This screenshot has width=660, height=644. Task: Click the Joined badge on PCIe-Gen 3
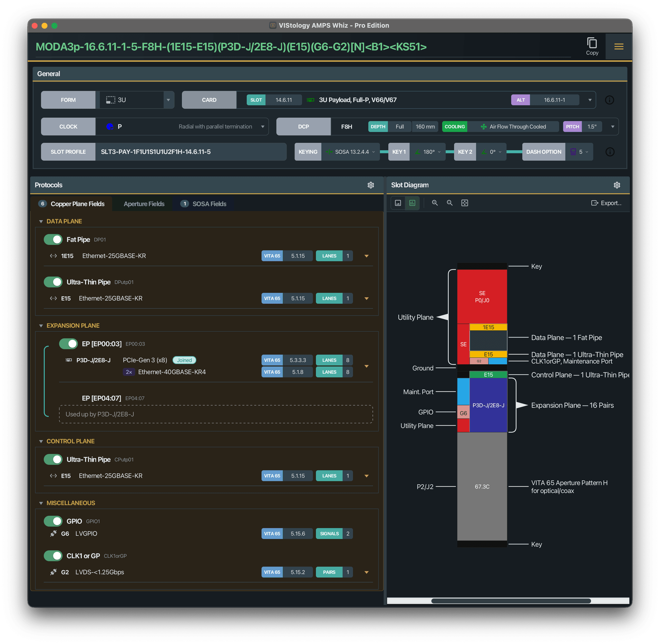tap(184, 360)
